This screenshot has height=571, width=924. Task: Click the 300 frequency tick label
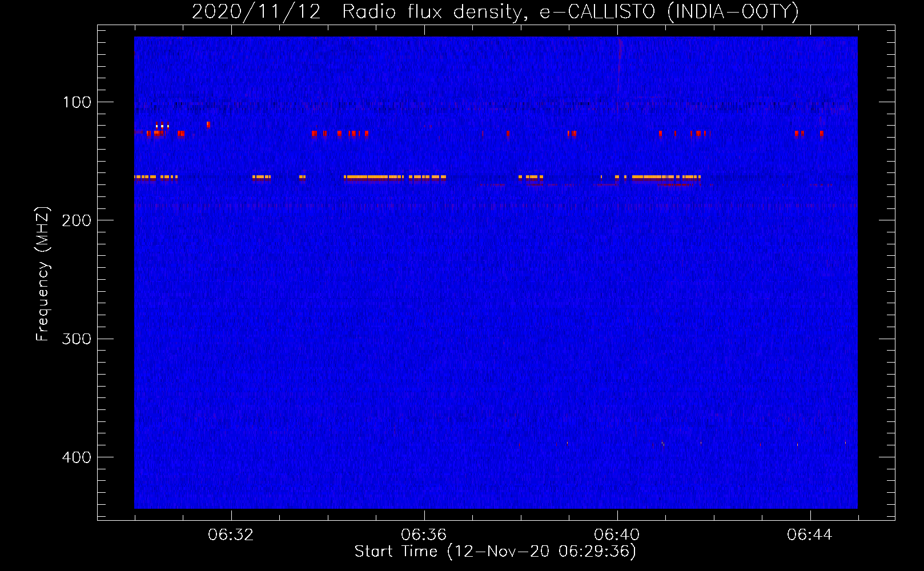[77, 339]
